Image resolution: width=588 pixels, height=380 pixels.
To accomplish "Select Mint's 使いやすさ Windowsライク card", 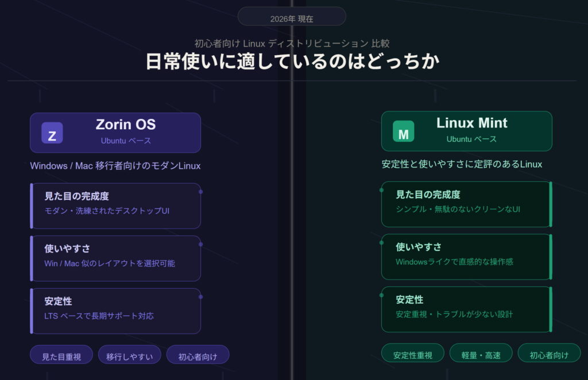I will point(466,257).
